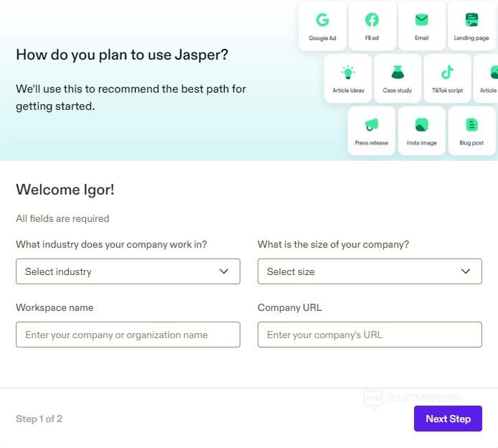Choose the Landing page icon
The image size is (498, 448).
tap(471, 20)
